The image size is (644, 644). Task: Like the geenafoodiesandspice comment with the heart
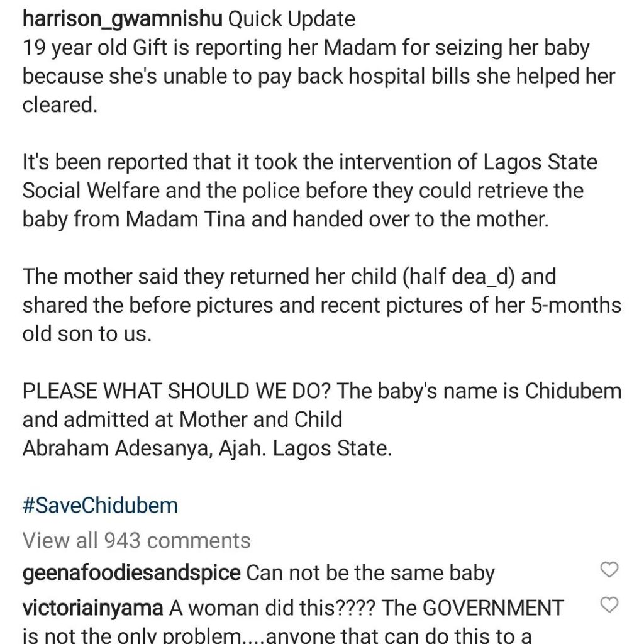pos(609,571)
